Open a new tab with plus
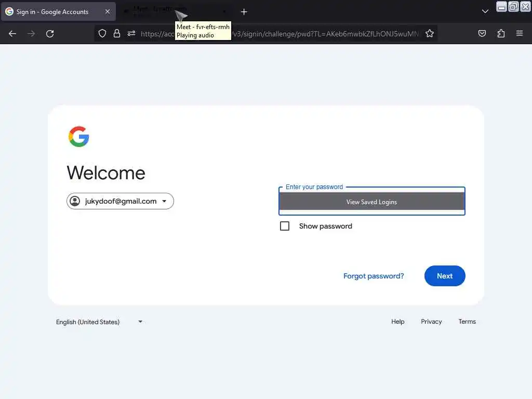 point(244,12)
